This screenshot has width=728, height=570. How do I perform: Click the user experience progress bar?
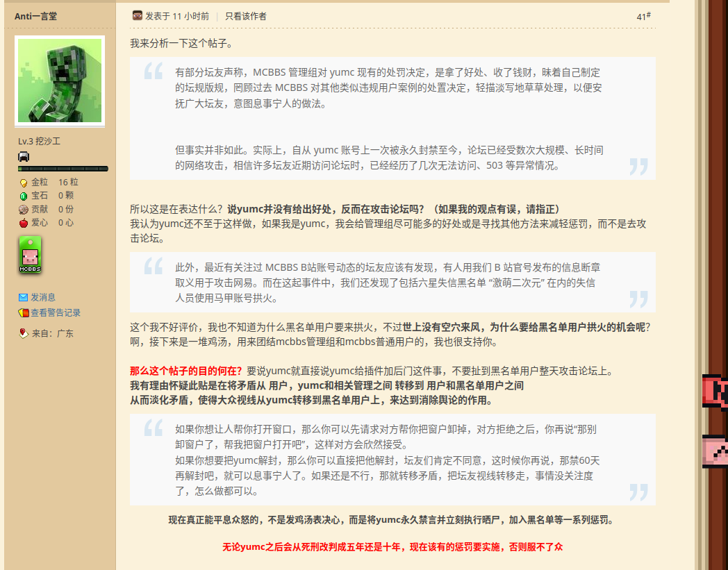[x=63, y=169]
